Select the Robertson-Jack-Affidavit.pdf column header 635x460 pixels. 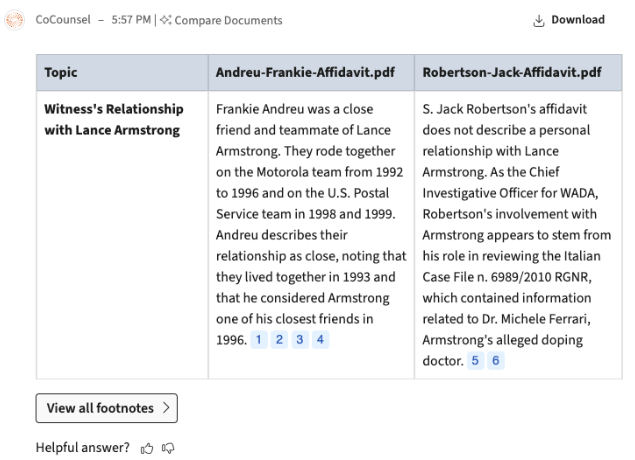[511, 73]
